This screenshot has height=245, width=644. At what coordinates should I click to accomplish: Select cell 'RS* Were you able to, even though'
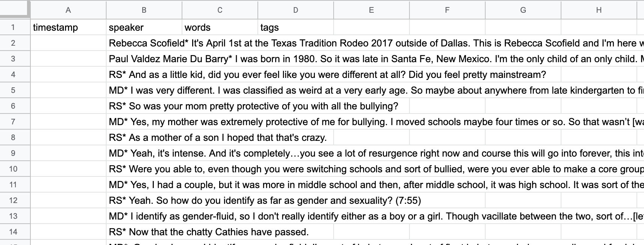144,169
